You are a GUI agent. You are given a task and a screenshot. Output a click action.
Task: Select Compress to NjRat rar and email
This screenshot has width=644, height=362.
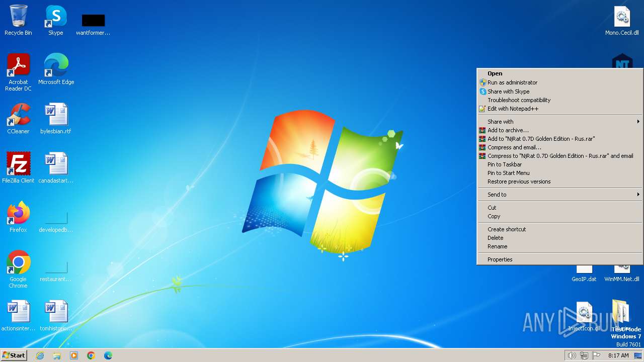pos(559,156)
